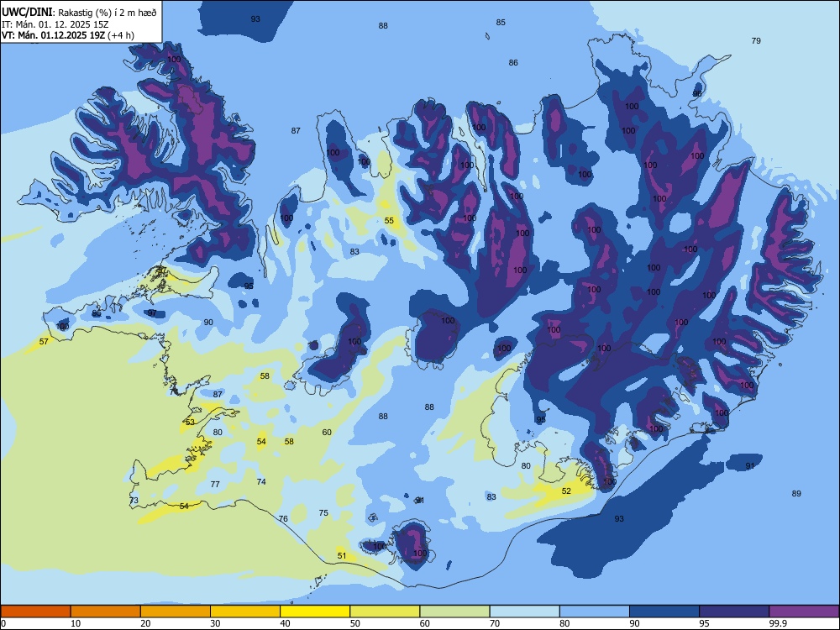Select the purple above-99.9 legend swatch

(x=804, y=612)
